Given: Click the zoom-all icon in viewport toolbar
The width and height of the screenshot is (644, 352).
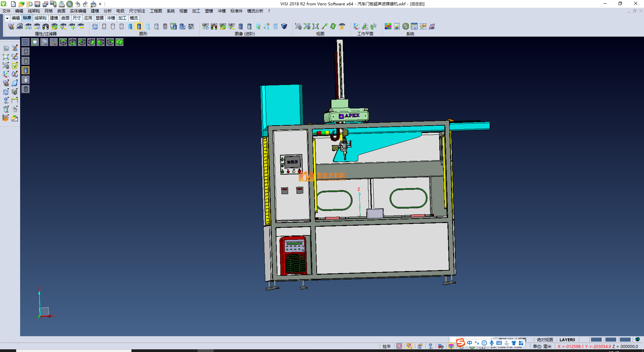Looking at the screenshot, I should click(x=35, y=42).
